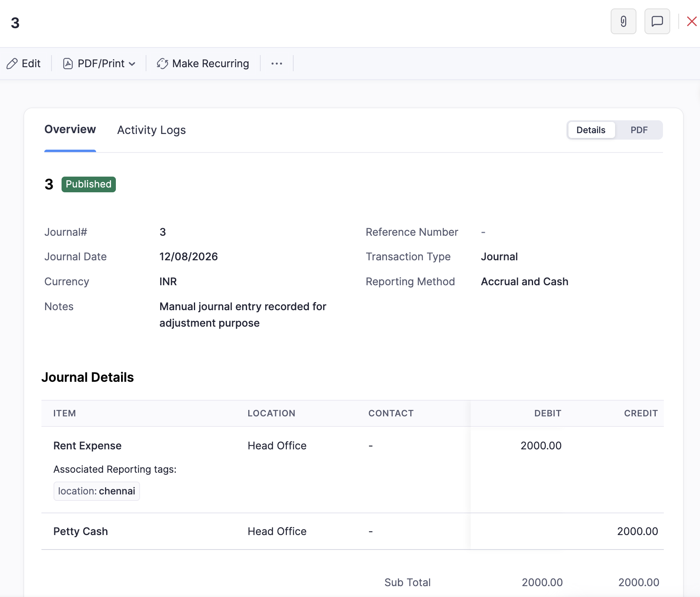Click Associated Reporting tags label
The height and width of the screenshot is (597, 700).
115,469
